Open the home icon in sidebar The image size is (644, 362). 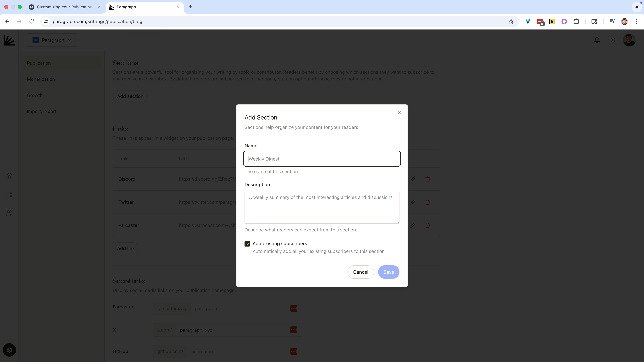(9, 176)
